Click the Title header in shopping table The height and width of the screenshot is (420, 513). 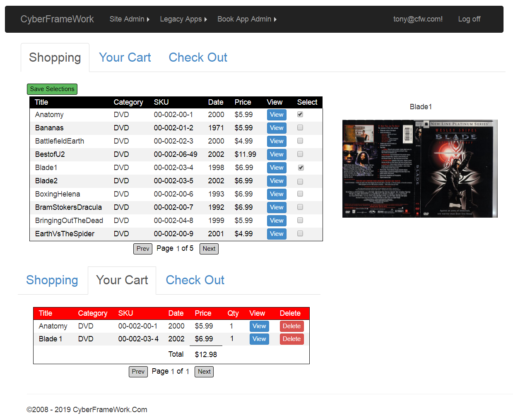coord(41,102)
